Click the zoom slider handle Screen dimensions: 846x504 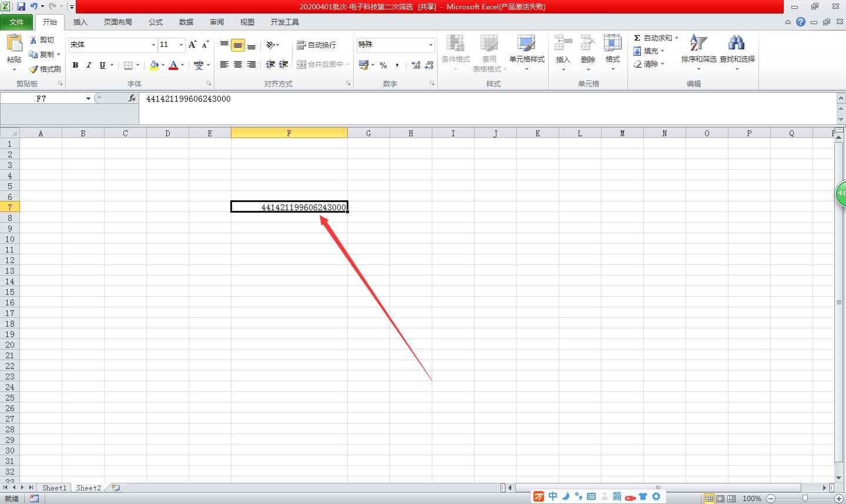(805, 498)
